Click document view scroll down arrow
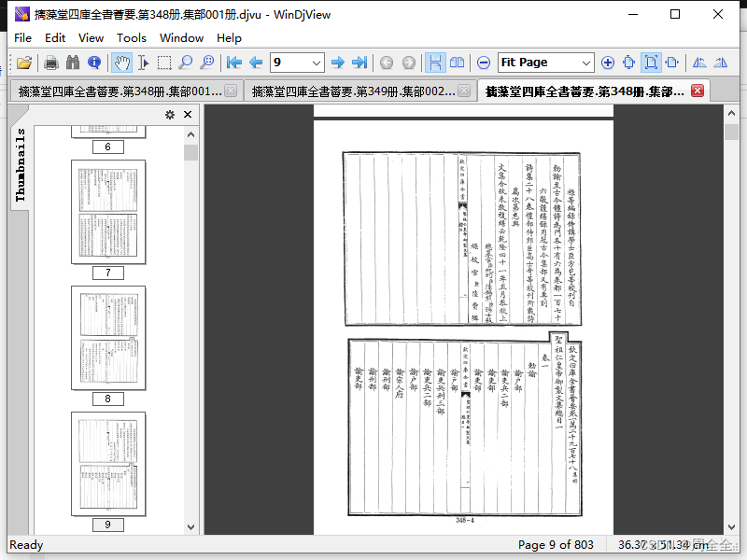This screenshot has width=747, height=560. [x=732, y=526]
